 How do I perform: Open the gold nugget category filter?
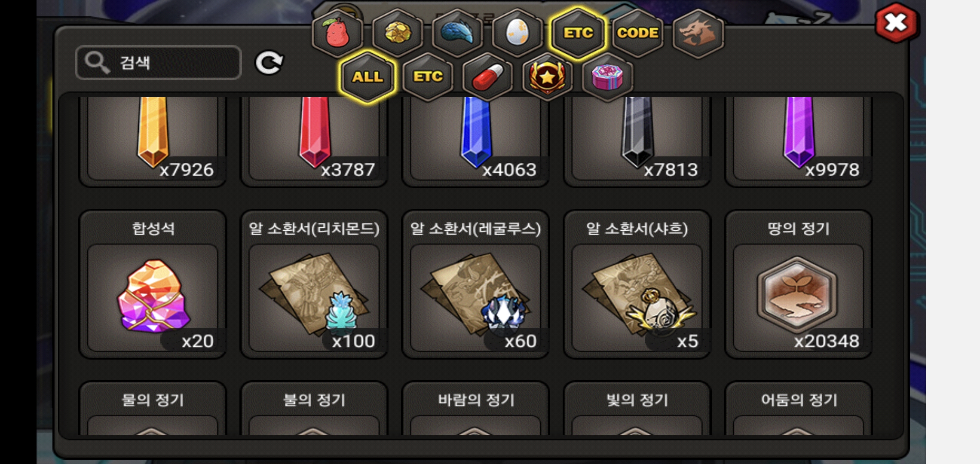pyautogui.click(x=398, y=33)
